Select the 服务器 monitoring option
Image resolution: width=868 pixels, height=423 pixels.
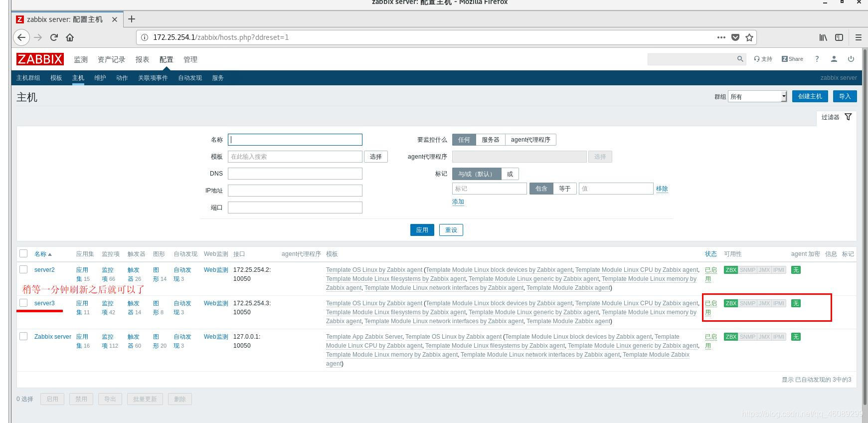pos(491,140)
